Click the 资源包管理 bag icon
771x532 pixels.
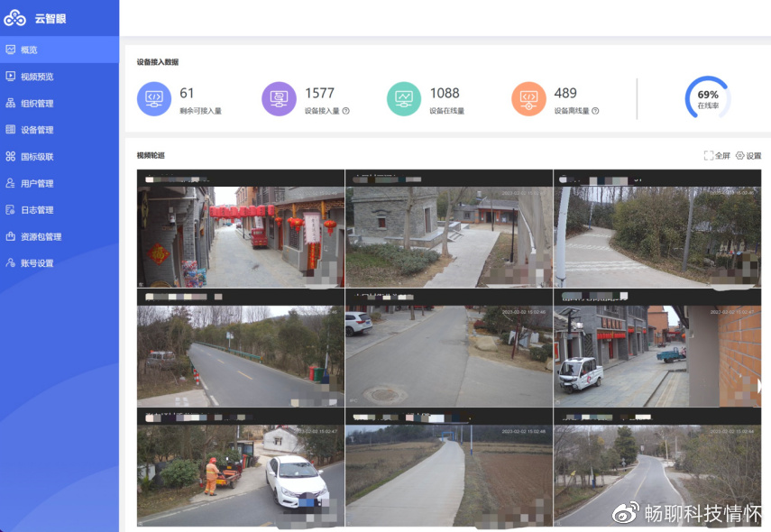click(x=10, y=236)
